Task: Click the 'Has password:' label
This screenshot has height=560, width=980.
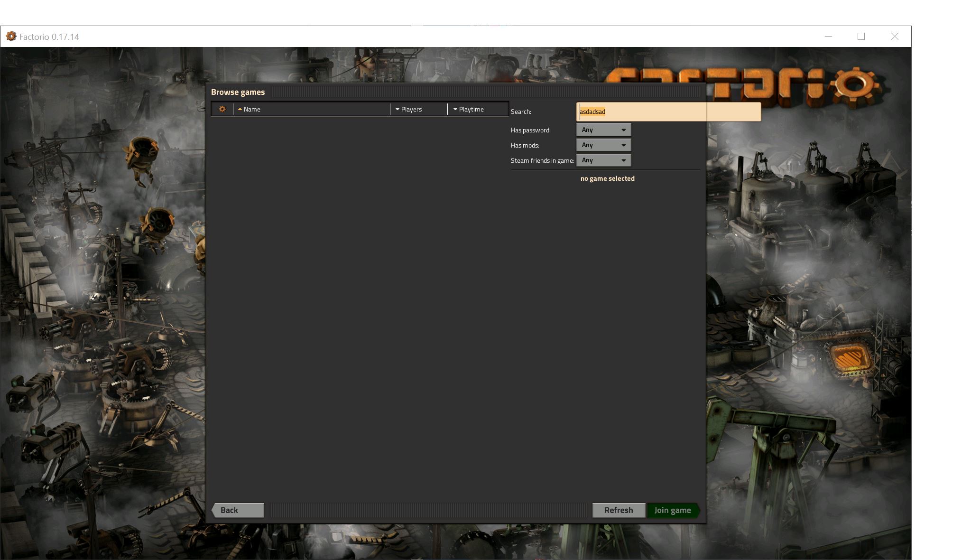Action: click(x=531, y=130)
